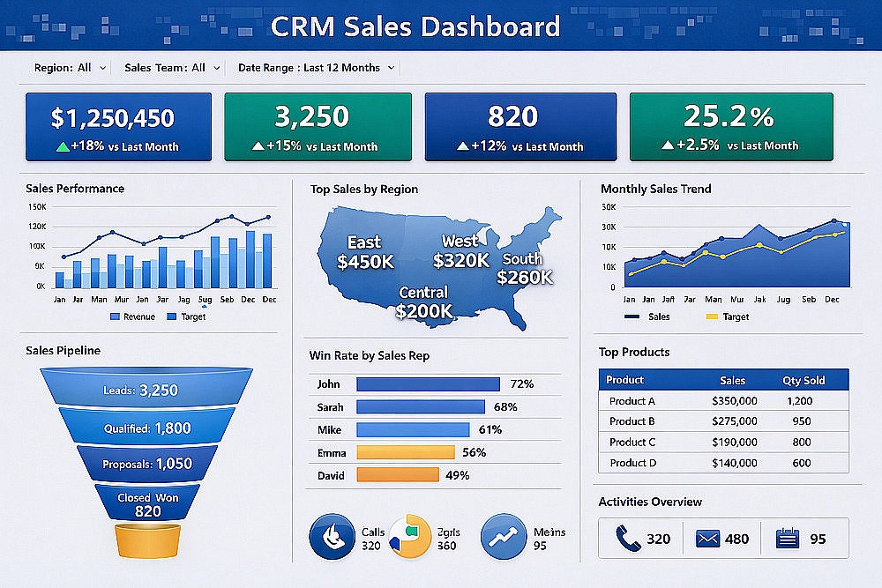Click the Sales Pipeline title
Image resolution: width=882 pixels, height=588 pixels.
(x=63, y=351)
